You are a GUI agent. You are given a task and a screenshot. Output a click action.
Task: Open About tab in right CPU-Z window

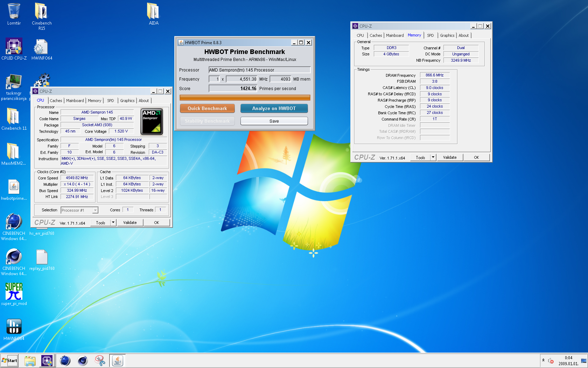(x=464, y=35)
